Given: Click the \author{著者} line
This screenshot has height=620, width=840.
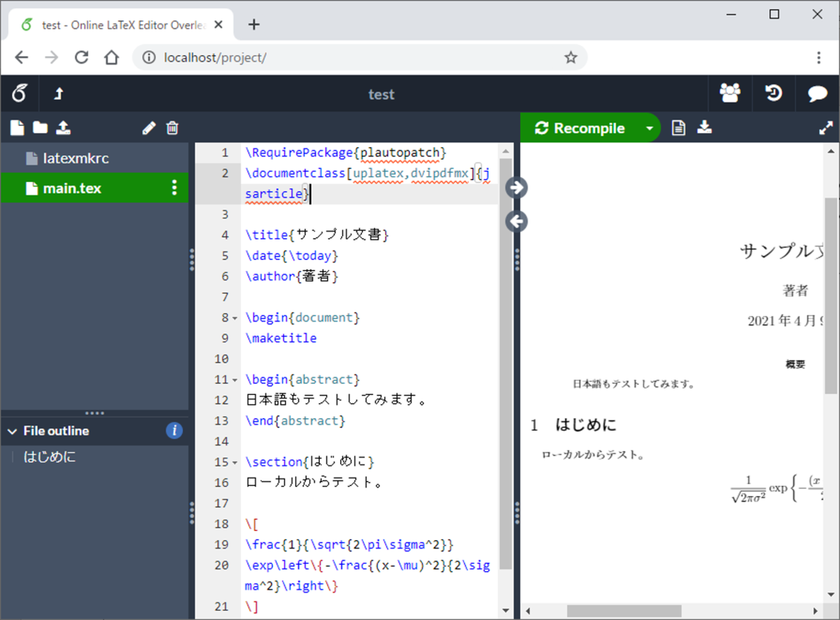Looking at the screenshot, I should click(292, 277).
